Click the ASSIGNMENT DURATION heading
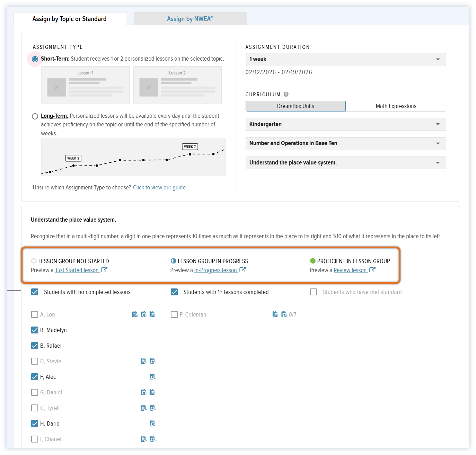Screen dimensions: 476x455 (277, 47)
